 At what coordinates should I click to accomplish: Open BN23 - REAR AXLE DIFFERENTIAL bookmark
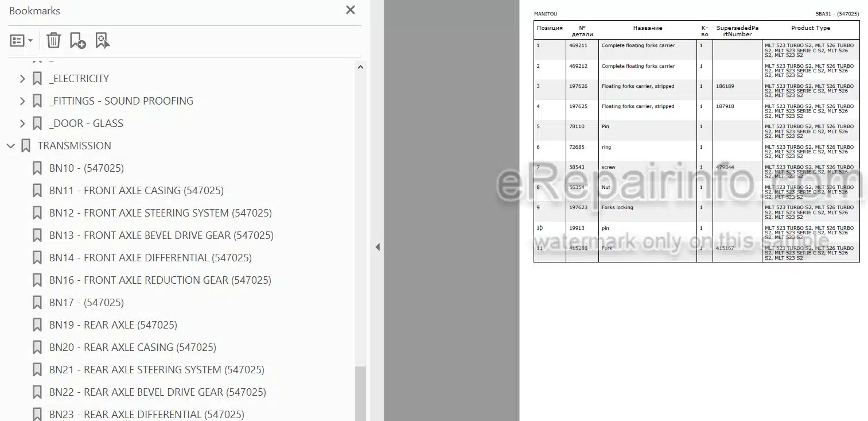click(147, 415)
